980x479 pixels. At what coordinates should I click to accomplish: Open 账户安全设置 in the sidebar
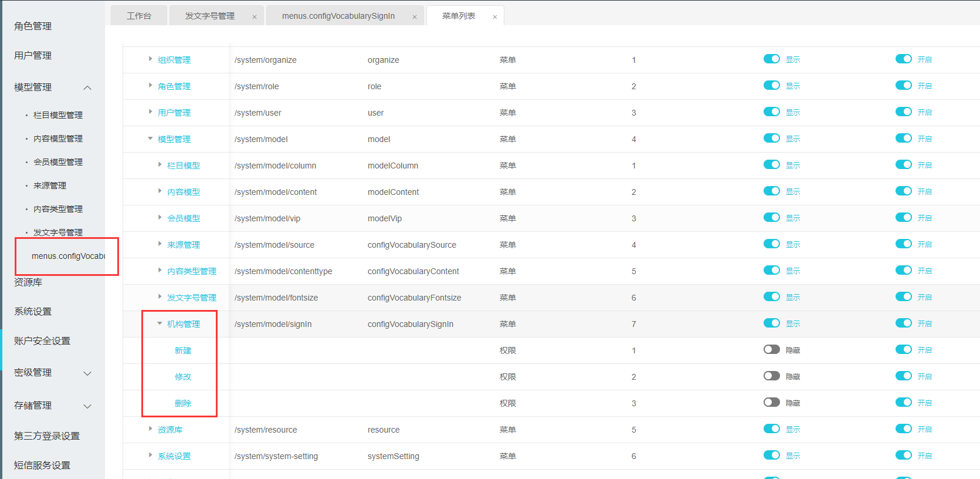pos(42,341)
